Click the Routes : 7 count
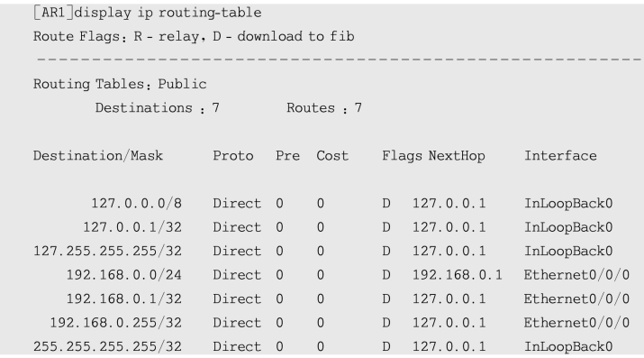 pyautogui.click(x=324, y=108)
